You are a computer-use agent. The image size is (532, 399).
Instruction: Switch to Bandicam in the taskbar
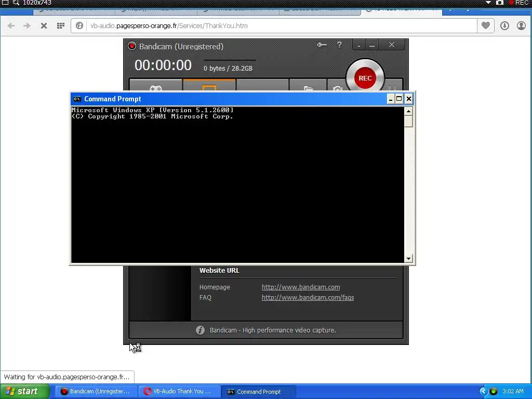coord(95,392)
